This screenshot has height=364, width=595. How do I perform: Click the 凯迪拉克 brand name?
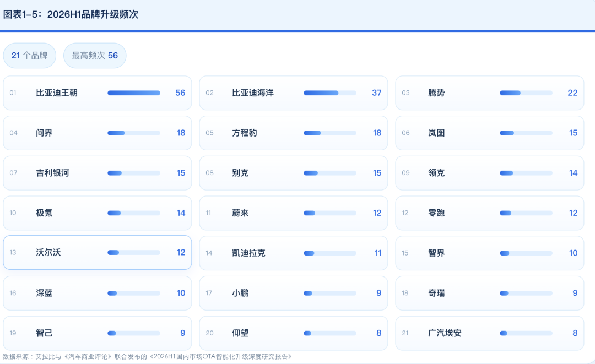tap(248, 253)
